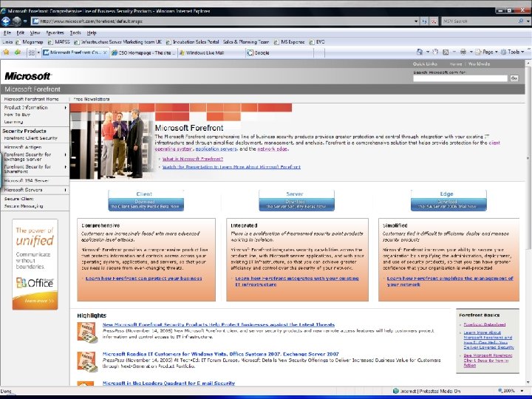This screenshot has width=532, height=399.
Task: Expand Forefront Security for SharePoint arrow
Action: point(66,167)
